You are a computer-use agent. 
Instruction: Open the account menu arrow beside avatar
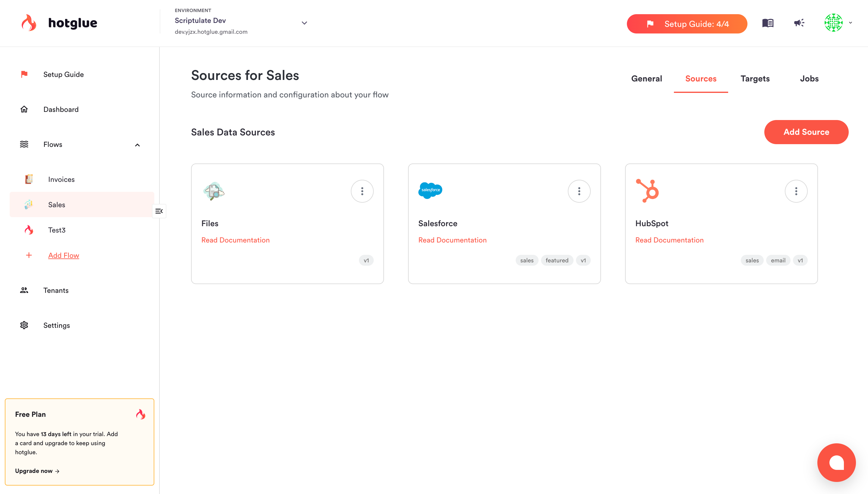851,23
